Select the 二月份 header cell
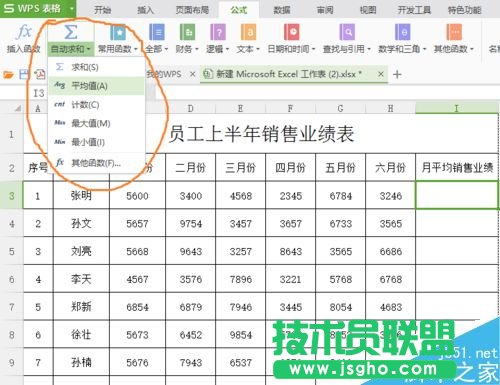The width and height of the screenshot is (500, 385). pyautogui.click(x=190, y=167)
